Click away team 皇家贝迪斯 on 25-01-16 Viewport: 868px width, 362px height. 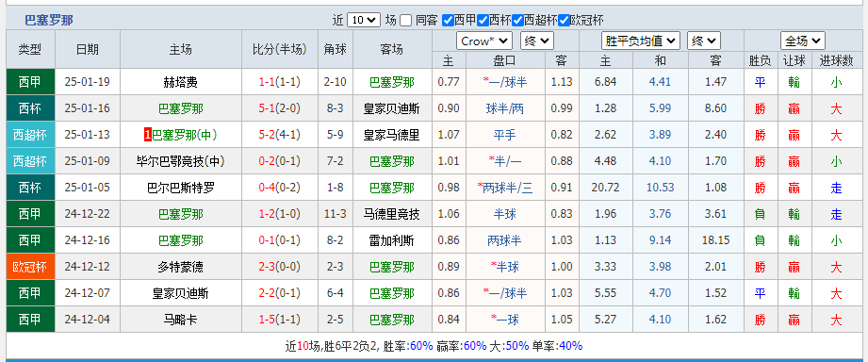tap(391, 109)
